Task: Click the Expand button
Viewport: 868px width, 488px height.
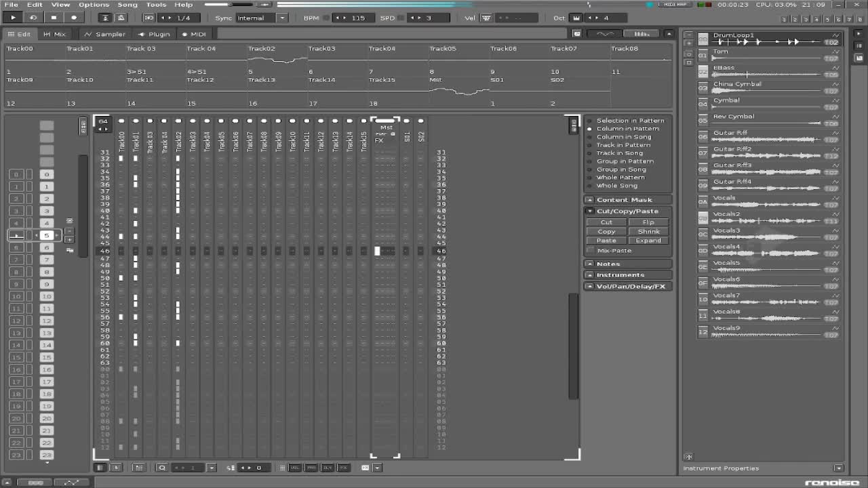Action: pos(648,241)
